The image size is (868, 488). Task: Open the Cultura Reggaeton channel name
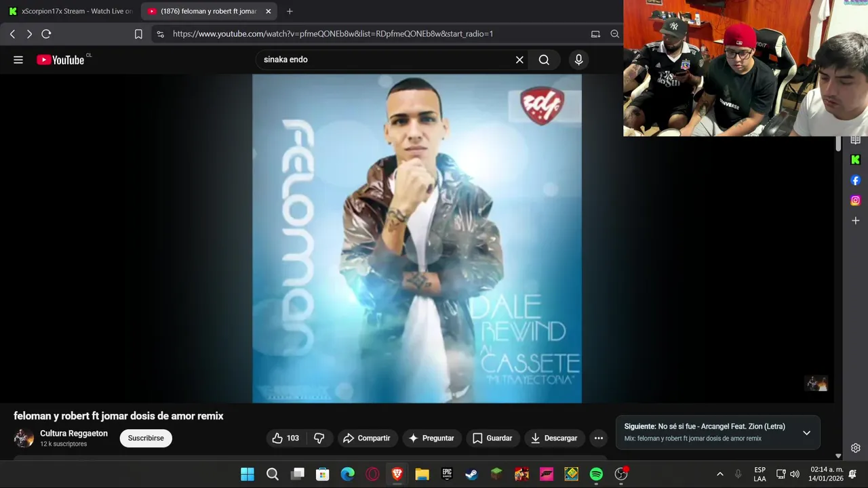(74, 434)
